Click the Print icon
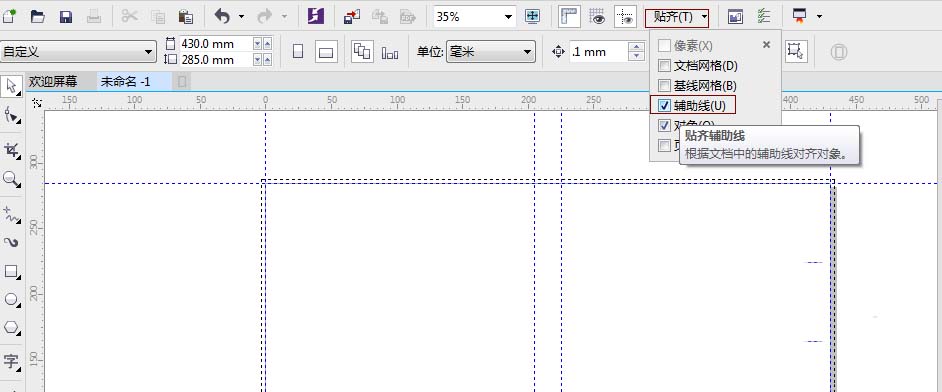This screenshot has height=392, width=942. click(94, 17)
